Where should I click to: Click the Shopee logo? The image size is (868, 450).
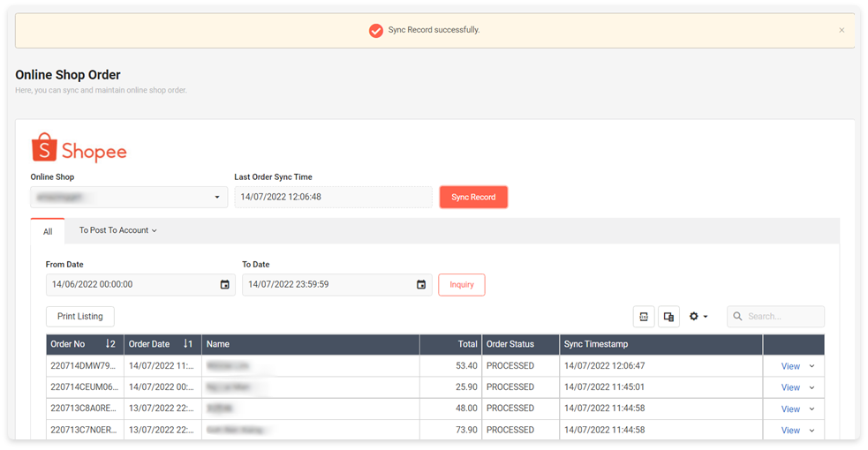tap(79, 148)
